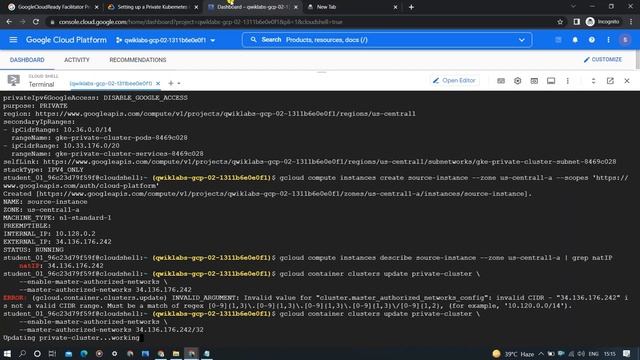Switch to the RECOMMENDATIONS tab
640x360 pixels.
coord(138,60)
